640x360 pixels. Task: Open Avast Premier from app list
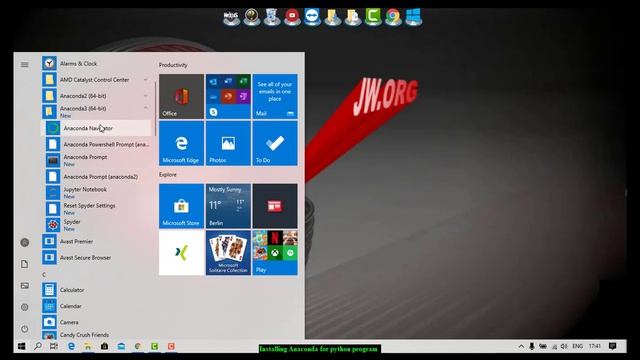tap(97, 241)
